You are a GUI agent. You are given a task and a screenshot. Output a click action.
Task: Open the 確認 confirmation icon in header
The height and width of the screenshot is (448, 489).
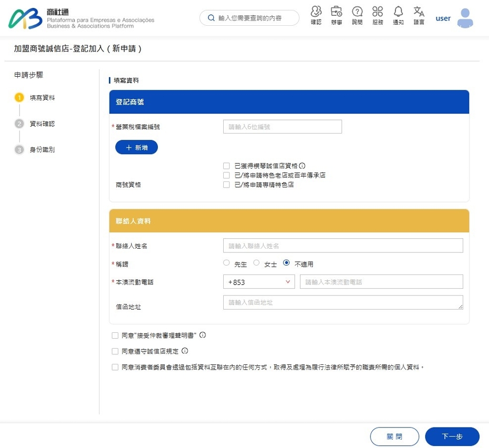[x=315, y=16]
